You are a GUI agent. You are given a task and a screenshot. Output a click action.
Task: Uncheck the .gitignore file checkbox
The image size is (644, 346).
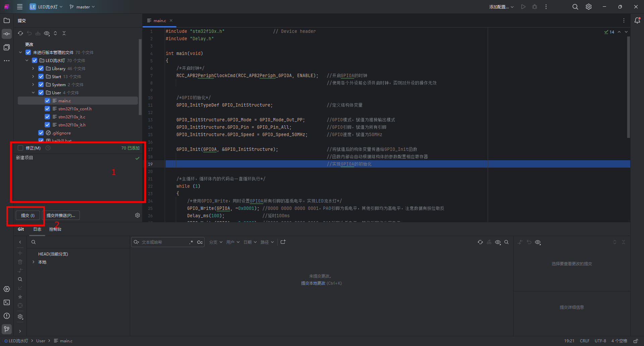[41, 133]
